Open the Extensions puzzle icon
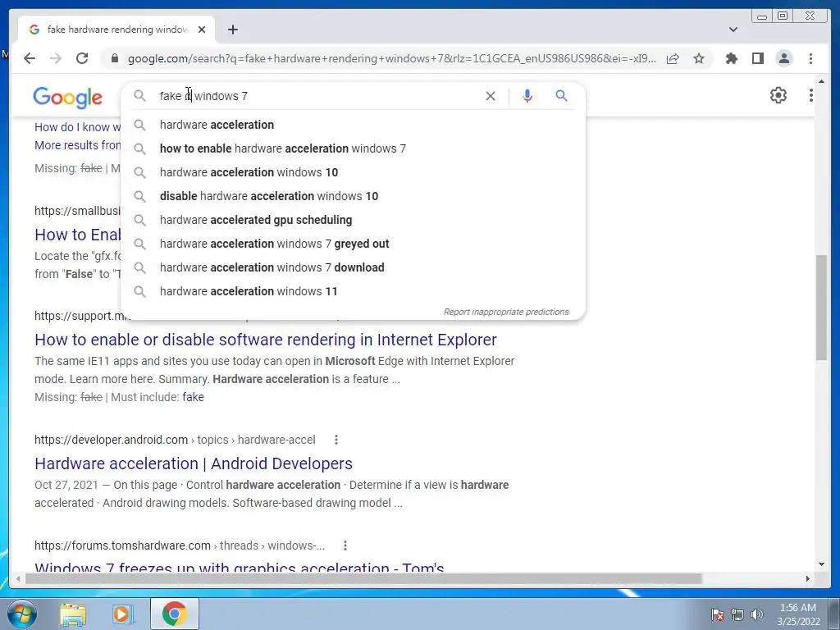Image resolution: width=840 pixels, height=630 pixels. [731, 58]
